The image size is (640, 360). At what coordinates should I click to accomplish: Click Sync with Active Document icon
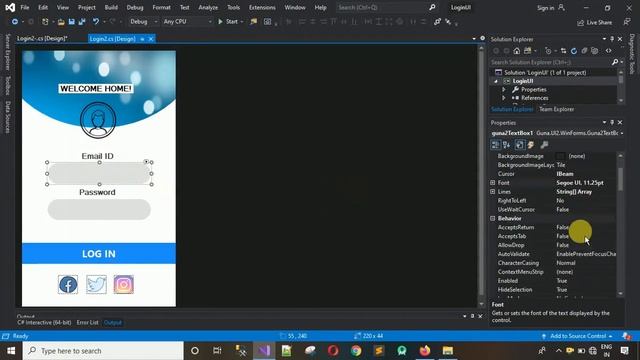[x=564, y=51]
